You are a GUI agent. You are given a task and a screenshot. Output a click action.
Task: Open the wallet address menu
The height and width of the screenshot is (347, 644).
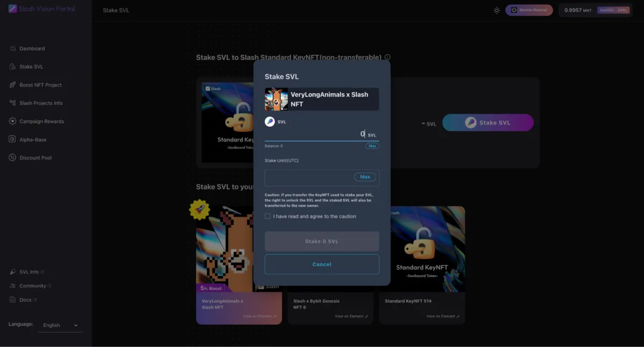click(613, 10)
